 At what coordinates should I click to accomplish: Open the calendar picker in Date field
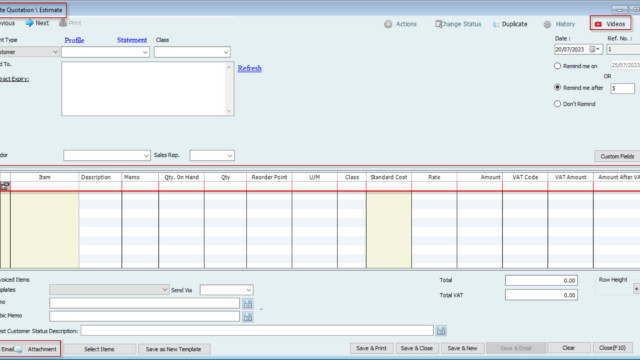[592, 49]
